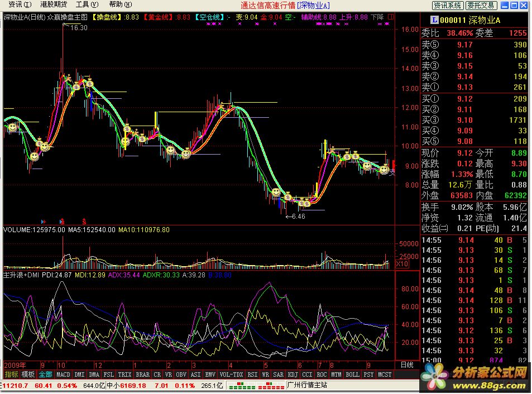Click the 日线 period label
532x394 pixels.
(407, 365)
